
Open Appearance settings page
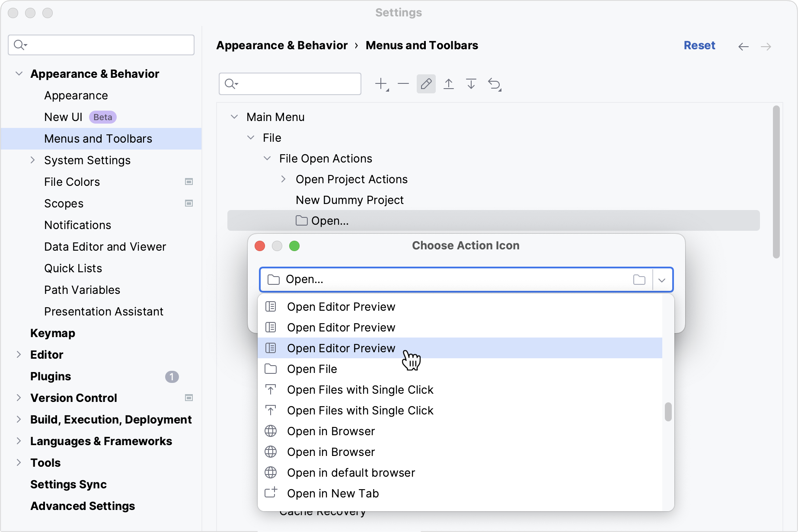[76, 96]
